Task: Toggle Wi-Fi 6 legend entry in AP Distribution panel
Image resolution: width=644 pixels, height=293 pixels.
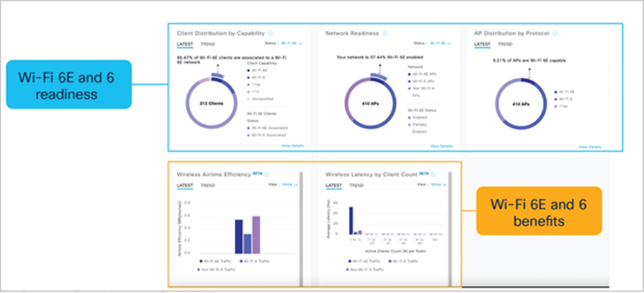Action: click(x=564, y=99)
